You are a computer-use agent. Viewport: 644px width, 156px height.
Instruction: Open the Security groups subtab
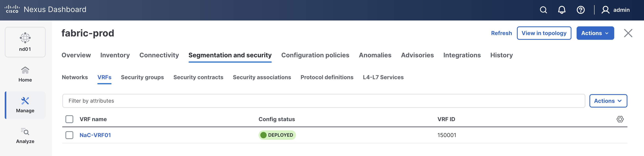(142, 77)
